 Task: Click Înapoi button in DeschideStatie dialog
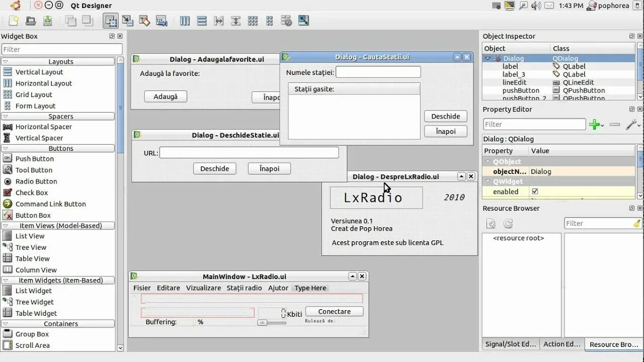pos(269,168)
